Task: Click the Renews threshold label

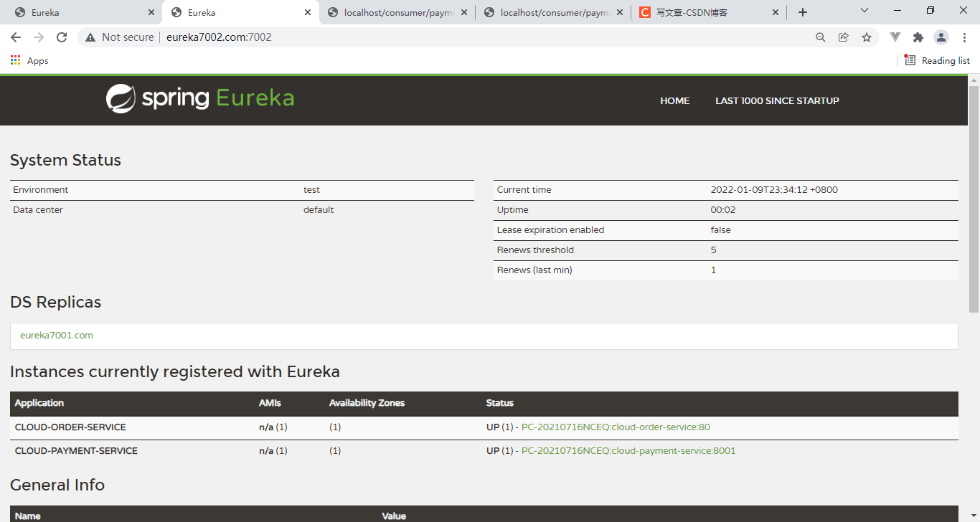Action: click(535, 250)
